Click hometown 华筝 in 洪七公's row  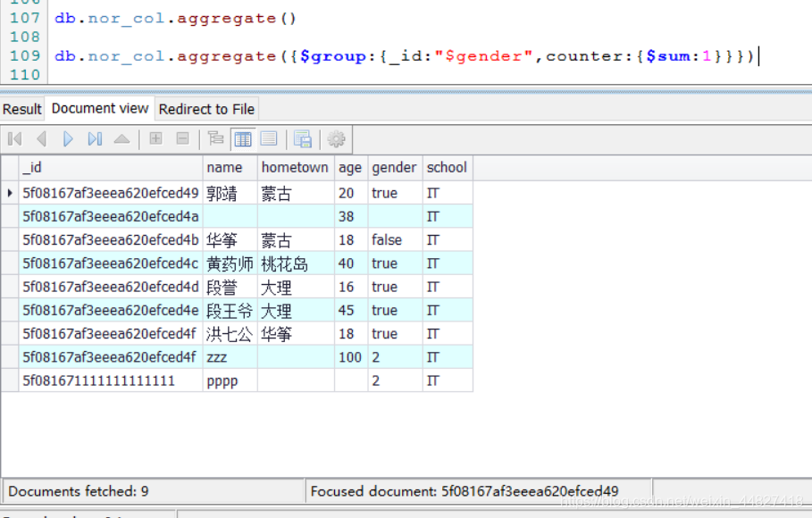297,334
